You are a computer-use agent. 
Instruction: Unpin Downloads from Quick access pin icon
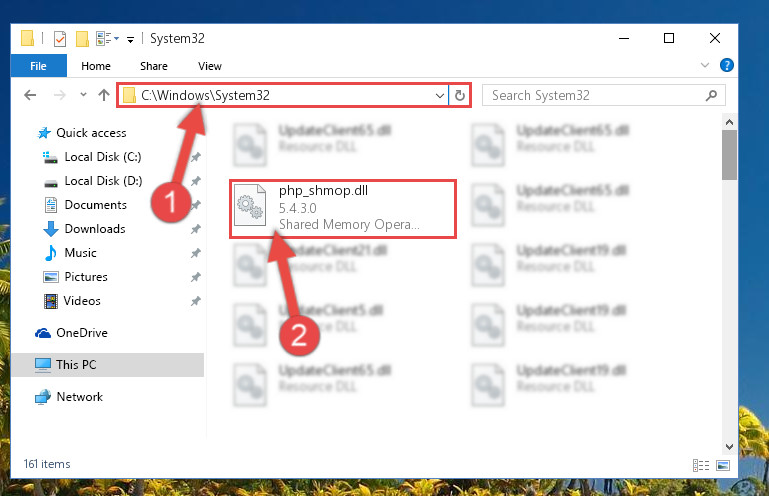click(x=195, y=229)
